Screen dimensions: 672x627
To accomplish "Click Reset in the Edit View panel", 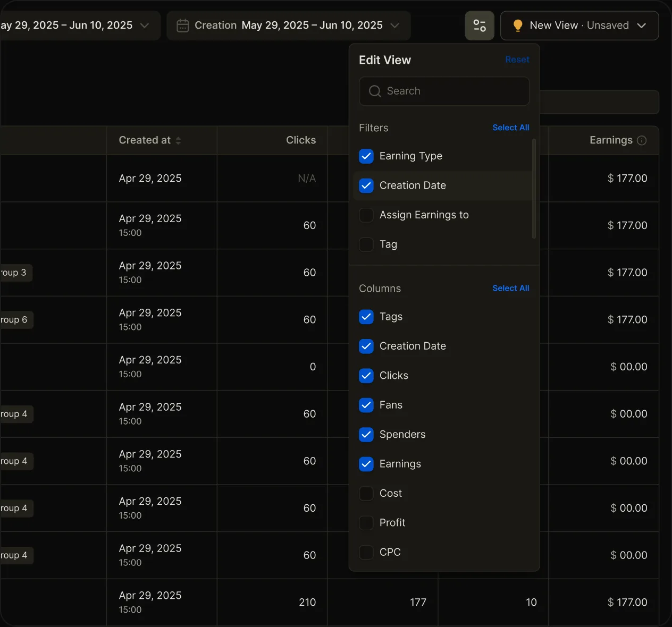I will tap(517, 60).
